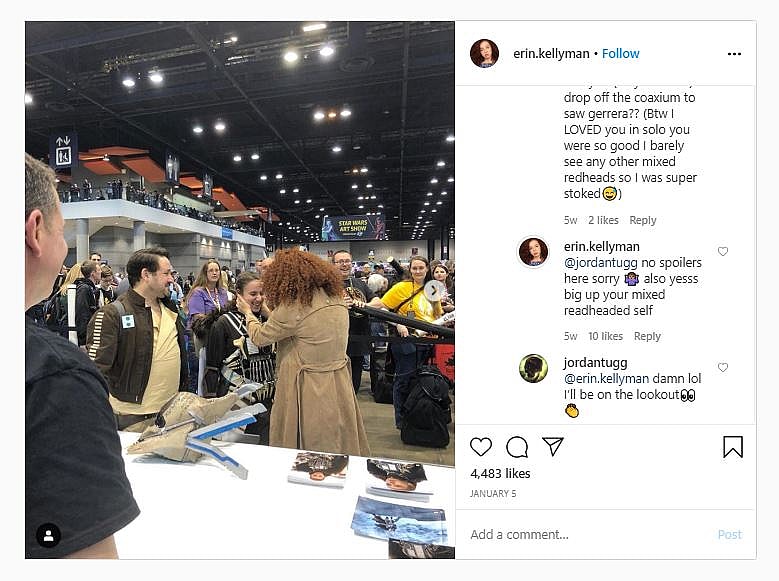View the 10 likes on erin.kellyman's comment
The height and width of the screenshot is (581, 779).
(x=605, y=336)
